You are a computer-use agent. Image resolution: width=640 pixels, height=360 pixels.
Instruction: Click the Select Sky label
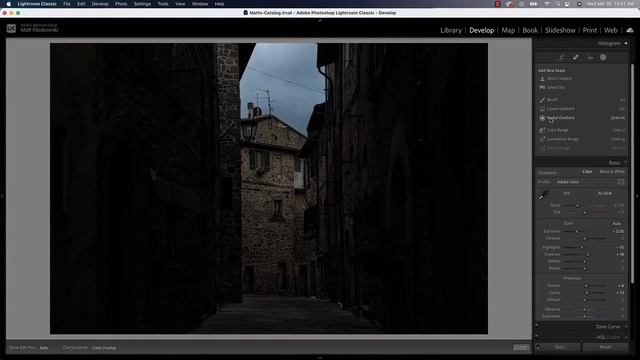(x=556, y=87)
